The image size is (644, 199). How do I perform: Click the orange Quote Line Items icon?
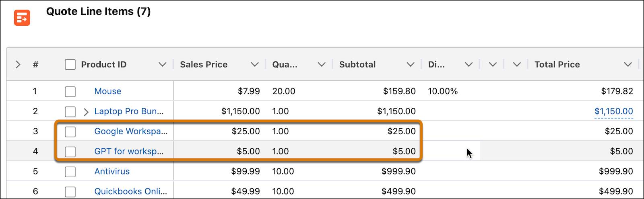click(x=22, y=18)
